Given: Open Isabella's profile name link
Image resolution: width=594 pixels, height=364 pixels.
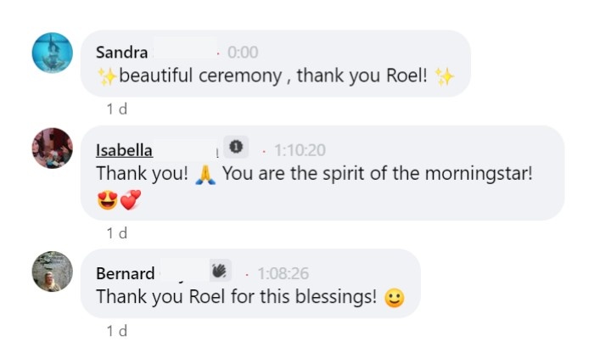Looking at the screenshot, I should click(124, 150).
